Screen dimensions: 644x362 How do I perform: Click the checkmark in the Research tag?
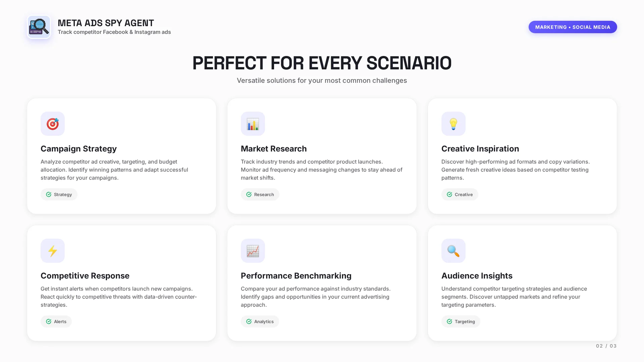249,194
